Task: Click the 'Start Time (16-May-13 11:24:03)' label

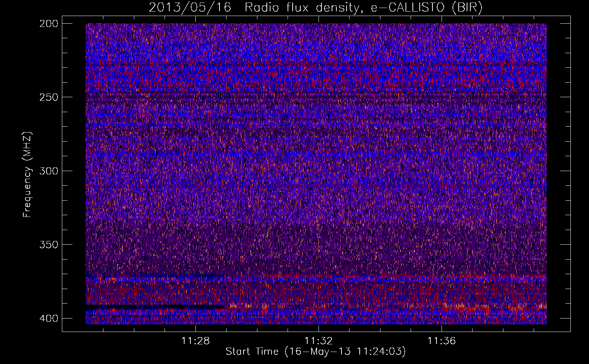Action: 316,351
